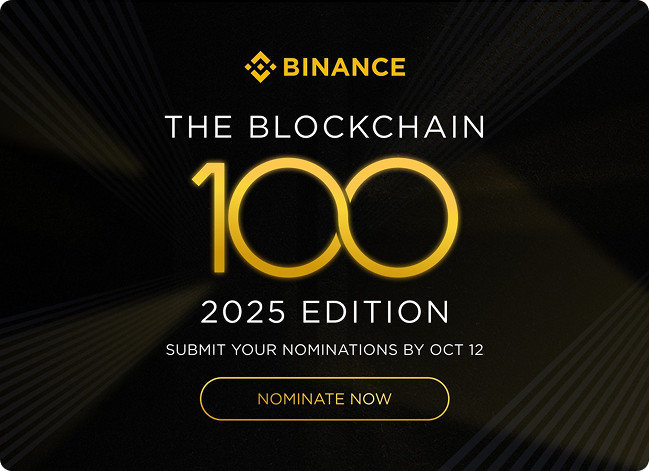Click the last N in EDITION
Viewport: 649px width, 471px height.
pyautogui.click(x=436, y=312)
